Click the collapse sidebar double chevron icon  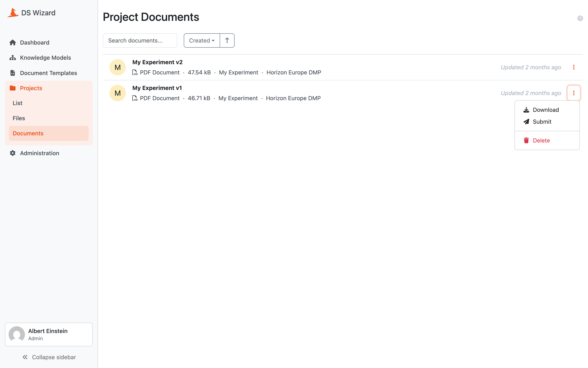(25, 357)
